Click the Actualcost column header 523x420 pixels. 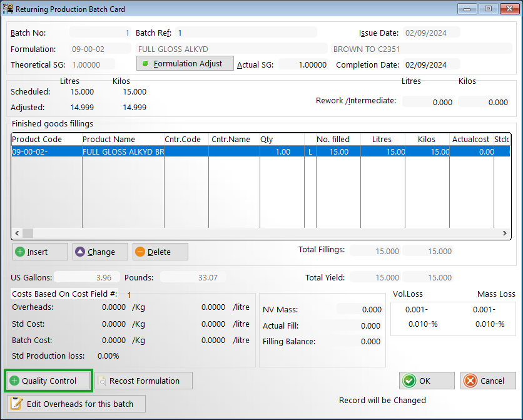(x=472, y=140)
